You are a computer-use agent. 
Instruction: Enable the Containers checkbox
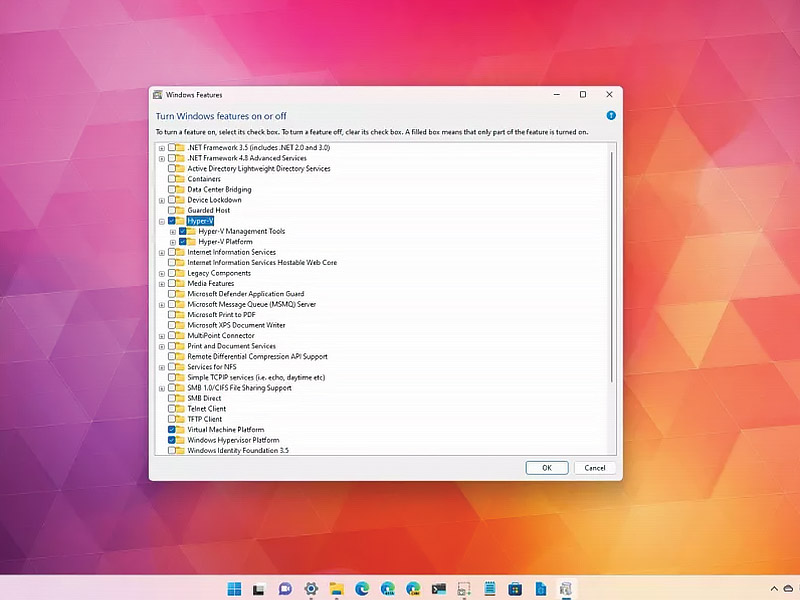172,179
